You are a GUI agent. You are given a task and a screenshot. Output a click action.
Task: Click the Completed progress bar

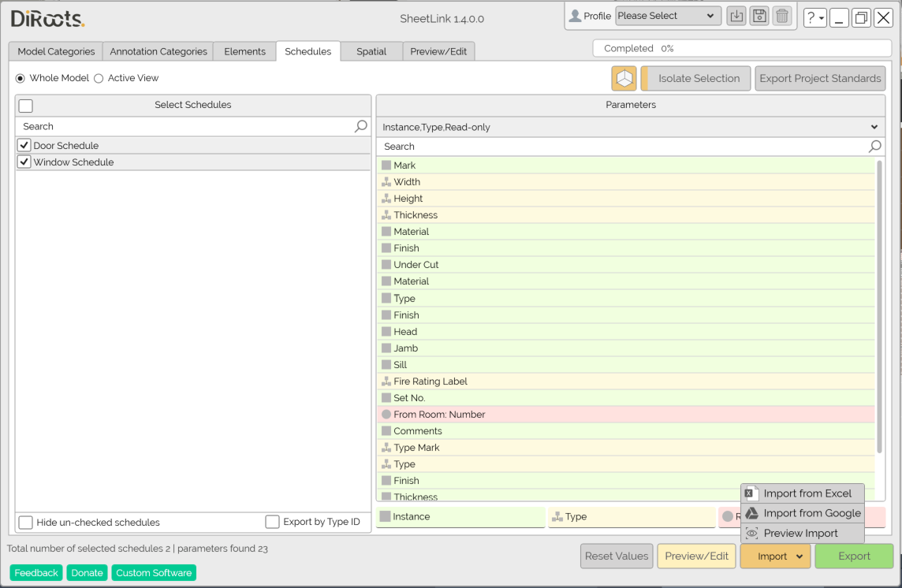(x=741, y=48)
